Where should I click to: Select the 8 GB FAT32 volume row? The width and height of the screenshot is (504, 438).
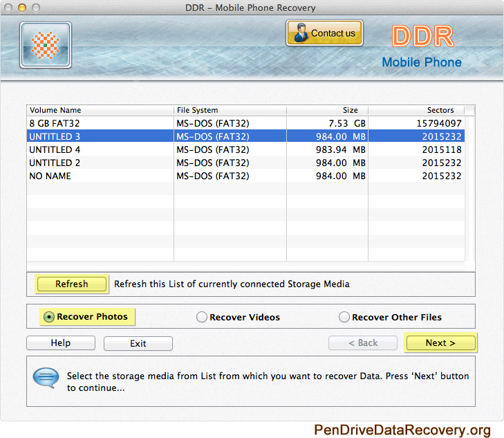(x=245, y=123)
